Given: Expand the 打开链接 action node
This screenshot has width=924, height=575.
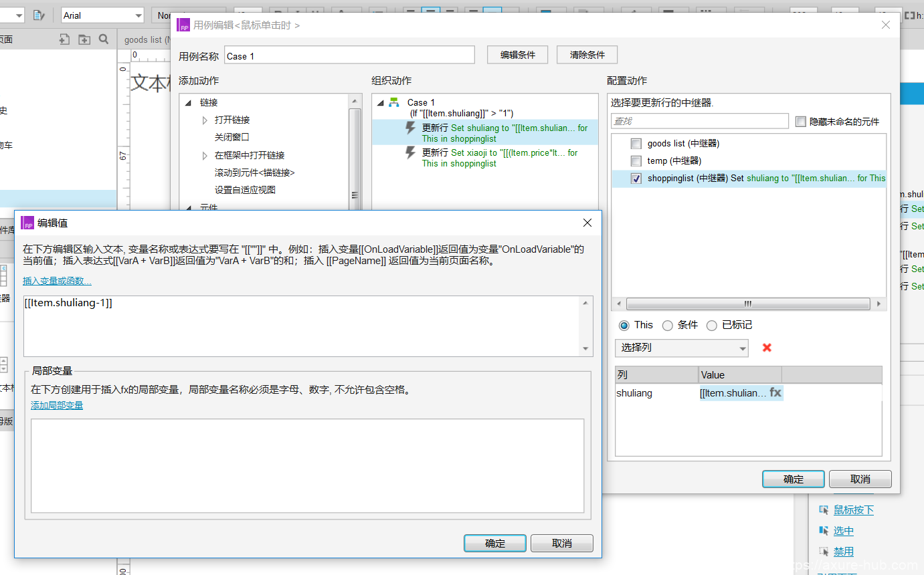Looking at the screenshot, I should click(205, 120).
